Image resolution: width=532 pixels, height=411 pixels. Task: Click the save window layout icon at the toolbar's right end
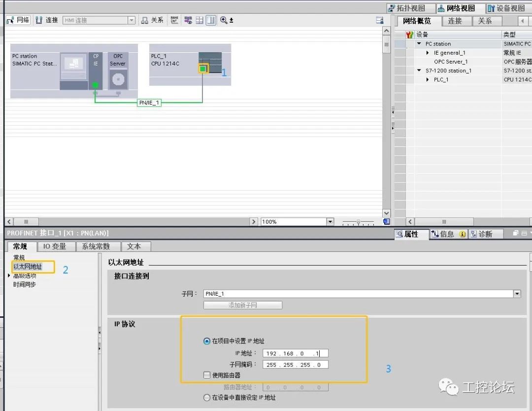380,20
